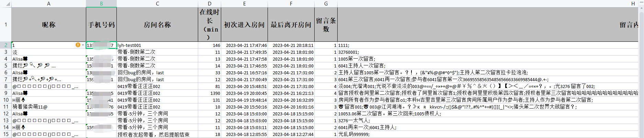644x138 pixels.
Task: Click the orange error warning icon in cell A2
Action: pyautogui.click(x=78, y=45)
